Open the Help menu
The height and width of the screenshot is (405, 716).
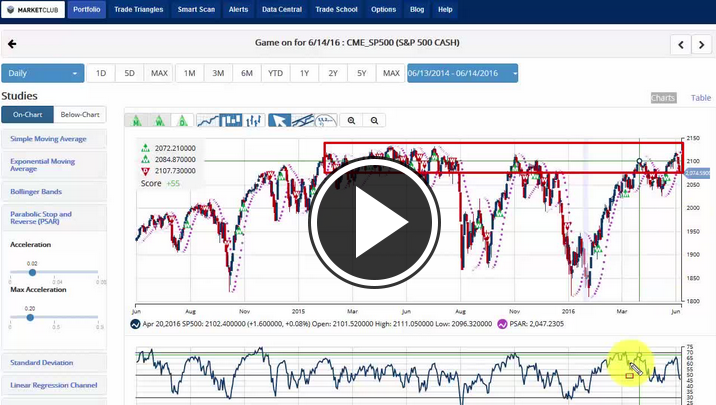click(x=445, y=10)
